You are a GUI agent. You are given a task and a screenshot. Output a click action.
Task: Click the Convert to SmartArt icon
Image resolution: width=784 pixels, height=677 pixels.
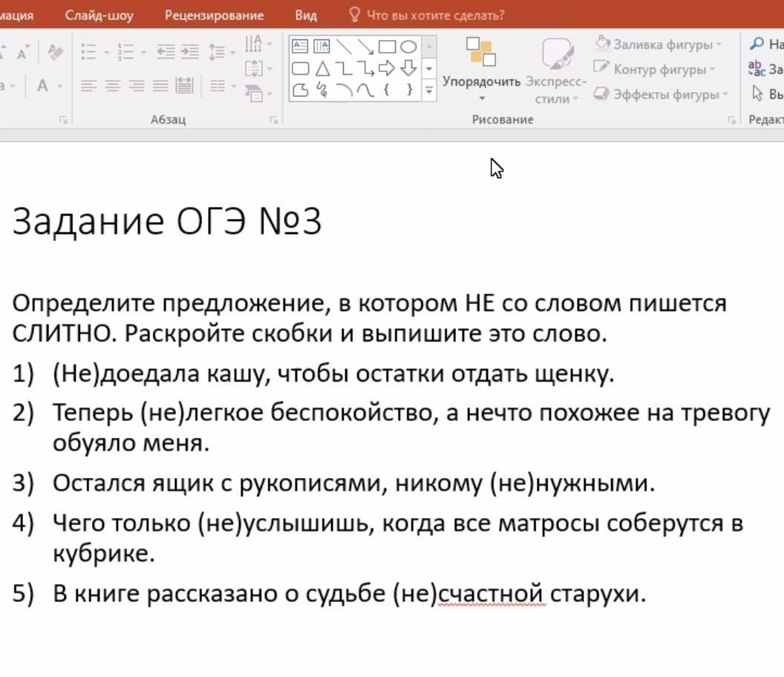(x=254, y=93)
